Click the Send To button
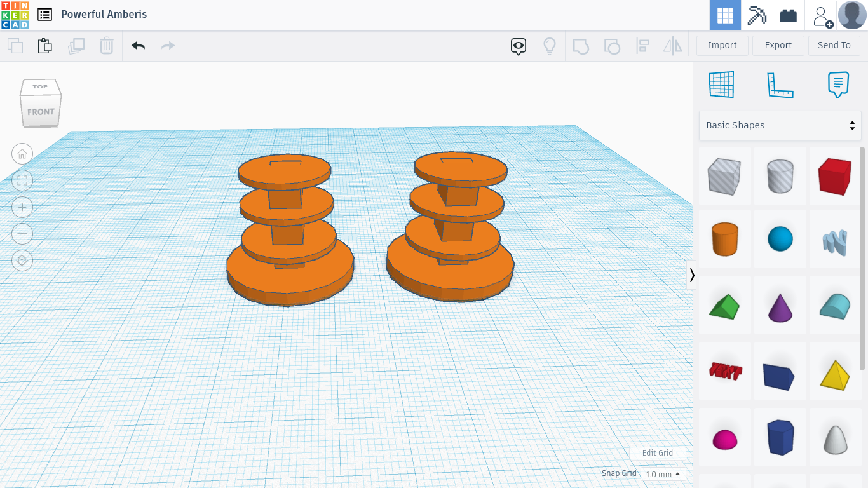Screen dimensions: 868x488 (834, 45)
